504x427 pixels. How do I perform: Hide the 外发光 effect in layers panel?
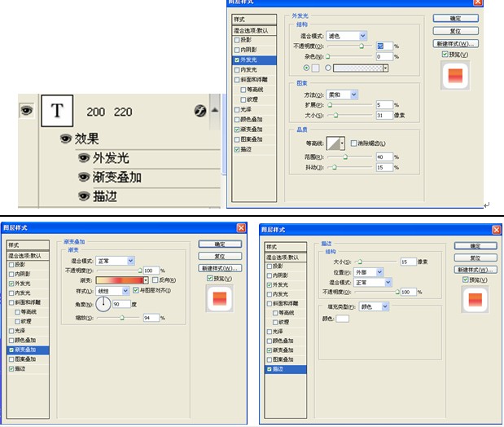point(83,158)
